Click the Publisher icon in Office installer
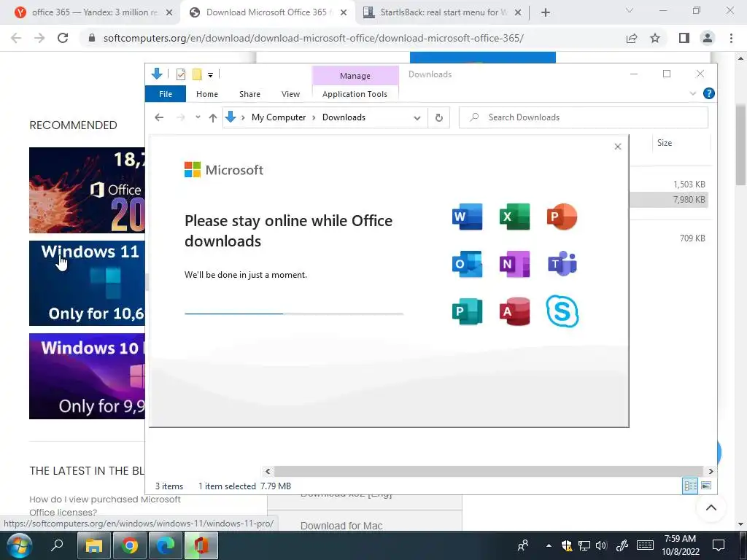The image size is (747, 560). (467, 311)
